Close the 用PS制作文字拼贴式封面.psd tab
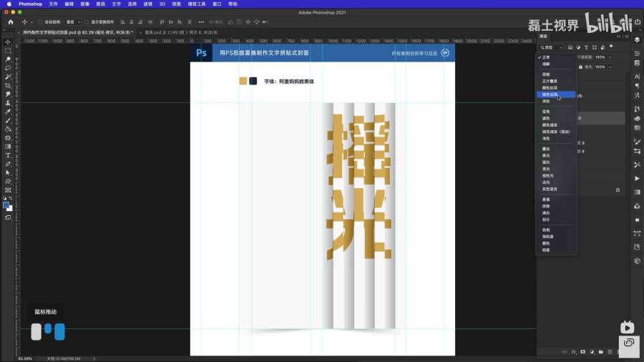Image resolution: width=644 pixels, height=362 pixels. [x=19, y=32]
